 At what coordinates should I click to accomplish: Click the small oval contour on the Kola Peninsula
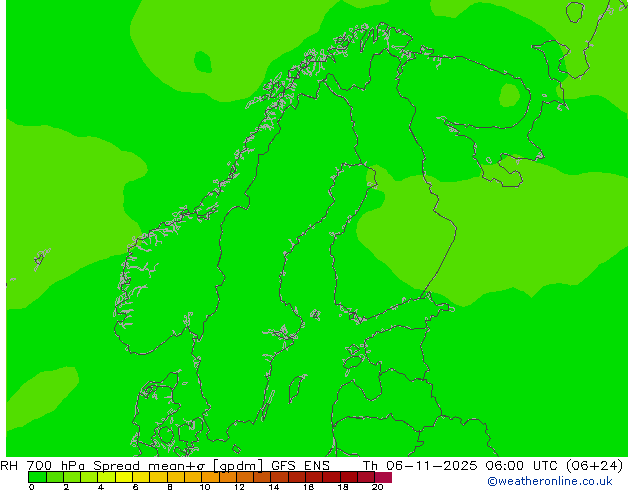[509, 95]
